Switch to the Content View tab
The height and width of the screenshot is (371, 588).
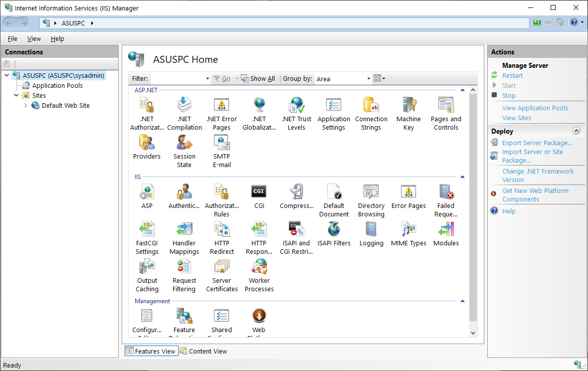click(x=203, y=351)
